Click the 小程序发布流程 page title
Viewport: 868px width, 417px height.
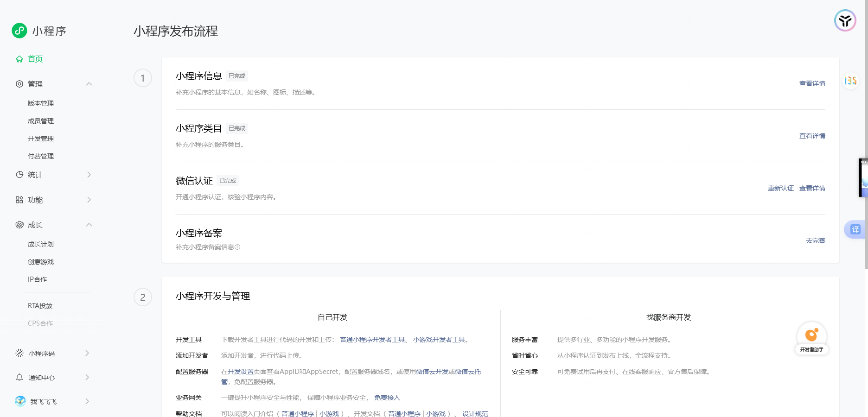pos(176,31)
